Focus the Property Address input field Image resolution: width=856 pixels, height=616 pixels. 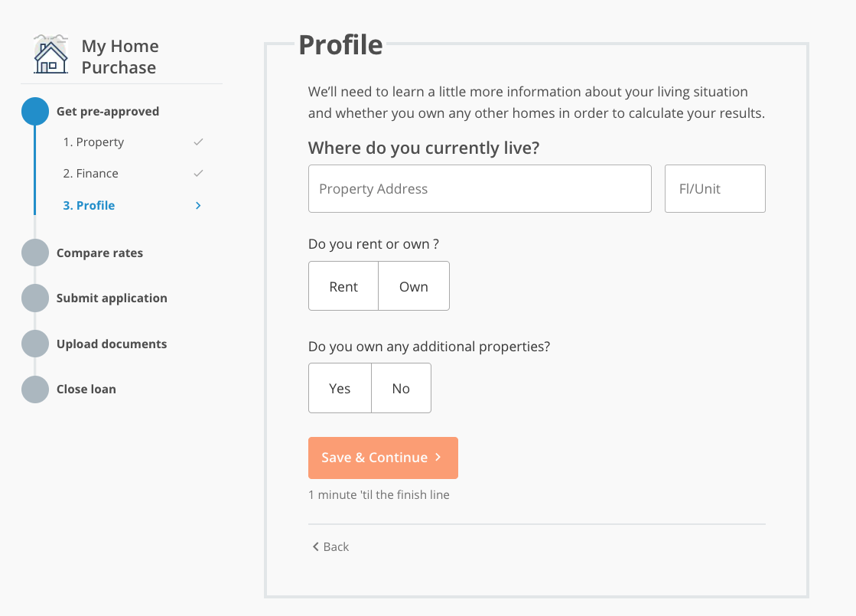[480, 189]
